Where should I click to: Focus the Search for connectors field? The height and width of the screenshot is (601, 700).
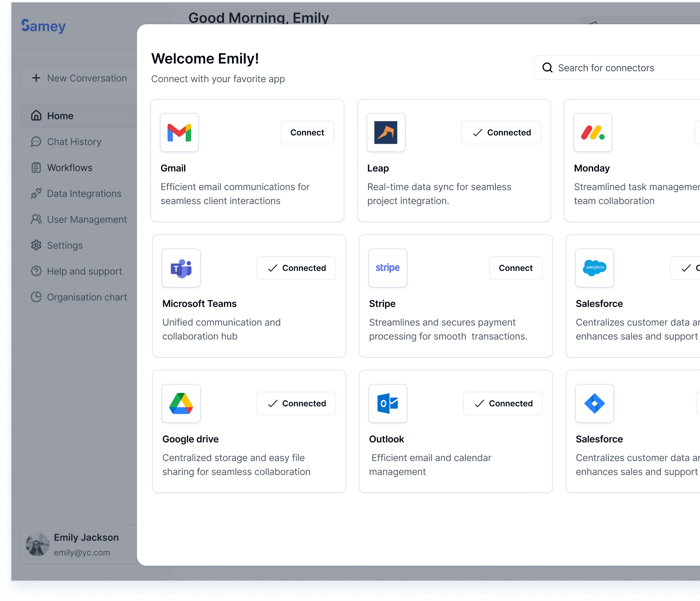pos(617,68)
